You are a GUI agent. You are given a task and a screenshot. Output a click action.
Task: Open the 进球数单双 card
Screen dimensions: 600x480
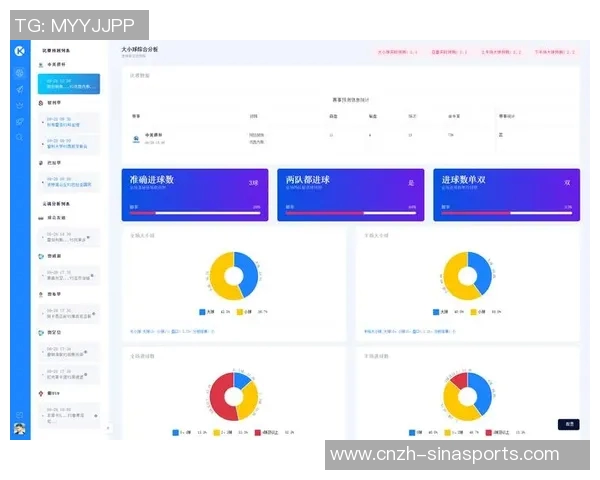click(x=506, y=195)
